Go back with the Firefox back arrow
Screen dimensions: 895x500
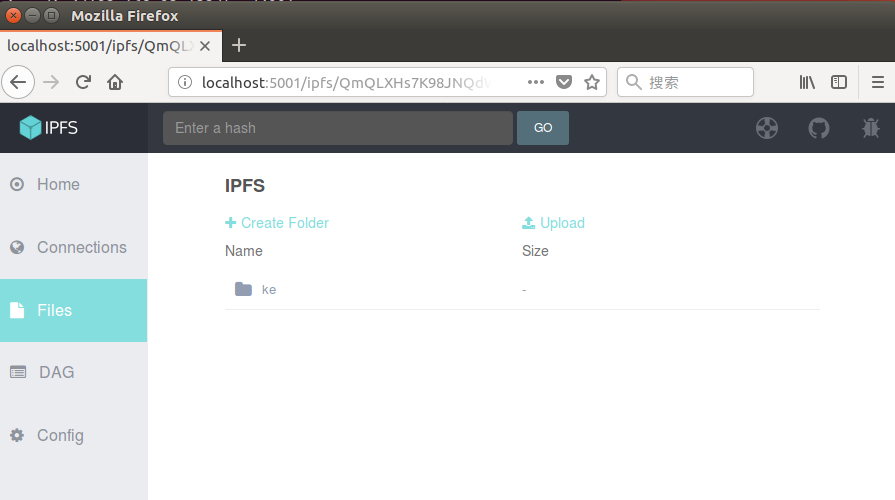18,82
